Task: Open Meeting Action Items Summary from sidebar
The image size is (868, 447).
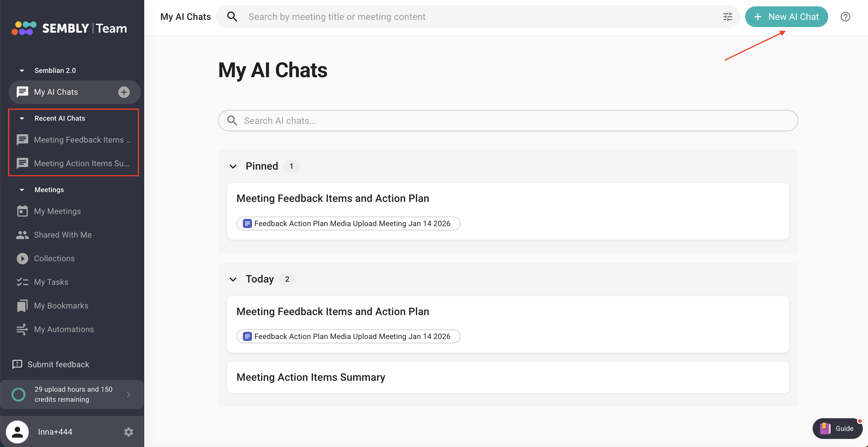Action: tap(82, 163)
